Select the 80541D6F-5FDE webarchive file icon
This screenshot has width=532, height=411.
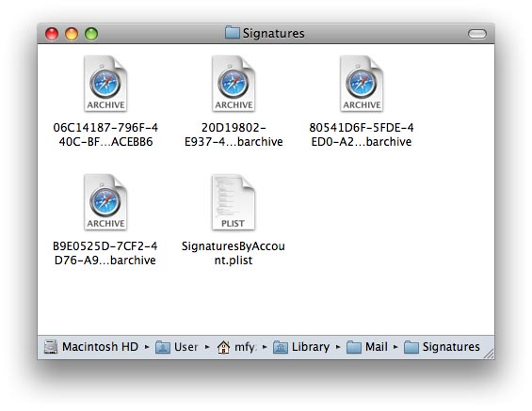362,84
